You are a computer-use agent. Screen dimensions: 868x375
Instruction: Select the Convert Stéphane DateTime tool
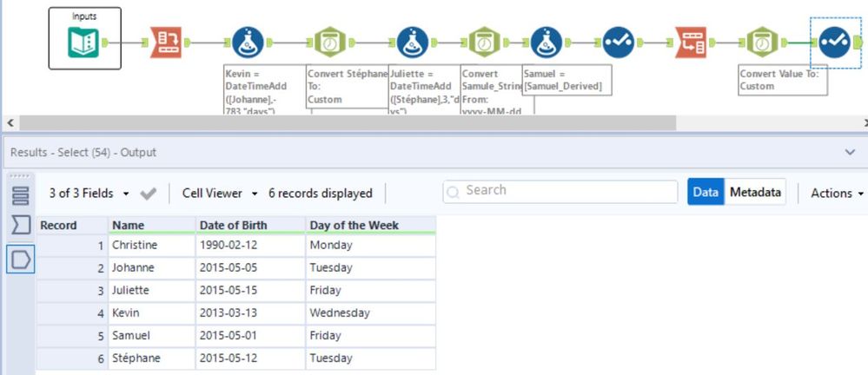pos(328,41)
